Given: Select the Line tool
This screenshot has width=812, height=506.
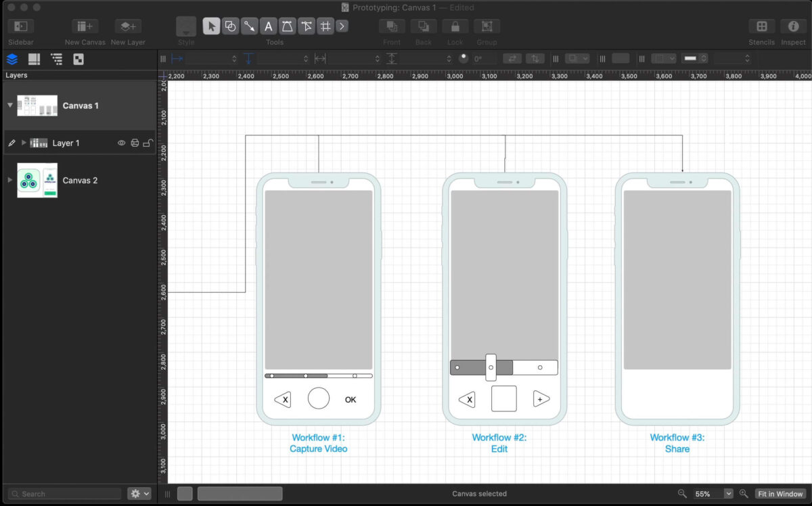Looking at the screenshot, I should pos(249,26).
